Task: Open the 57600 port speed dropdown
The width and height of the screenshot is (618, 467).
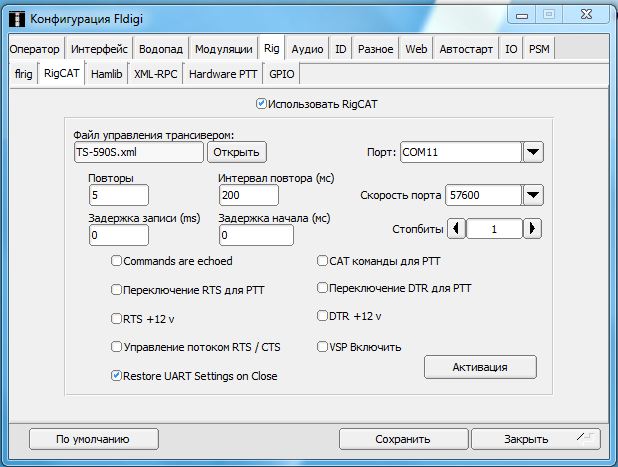Action: coord(533,195)
